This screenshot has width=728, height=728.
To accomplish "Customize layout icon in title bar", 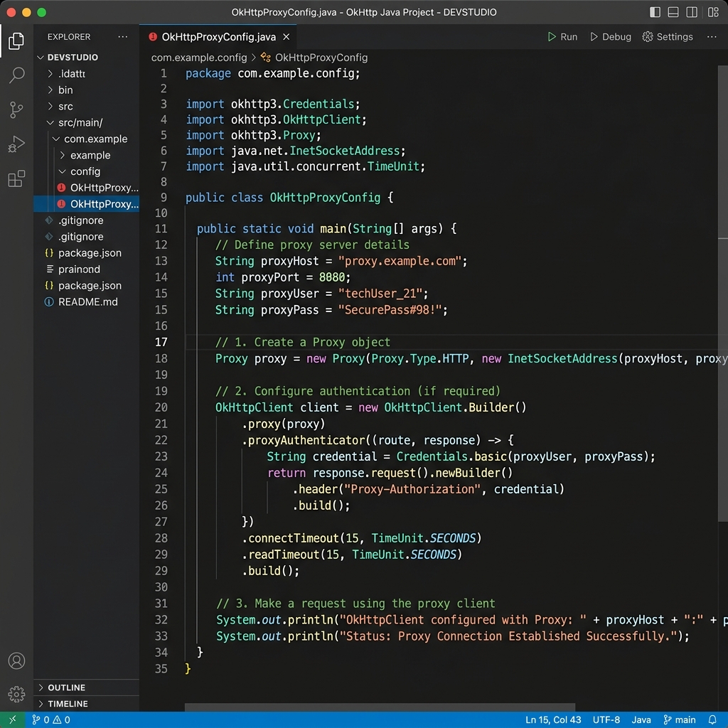I will pos(713,12).
